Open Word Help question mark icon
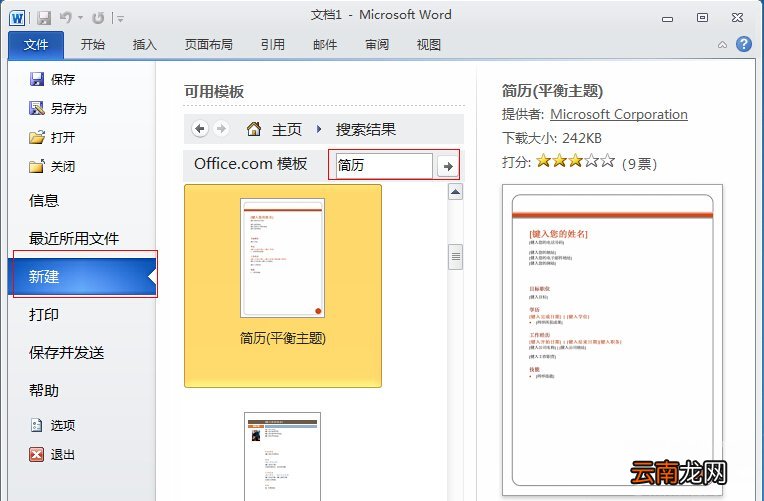 [x=744, y=44]
